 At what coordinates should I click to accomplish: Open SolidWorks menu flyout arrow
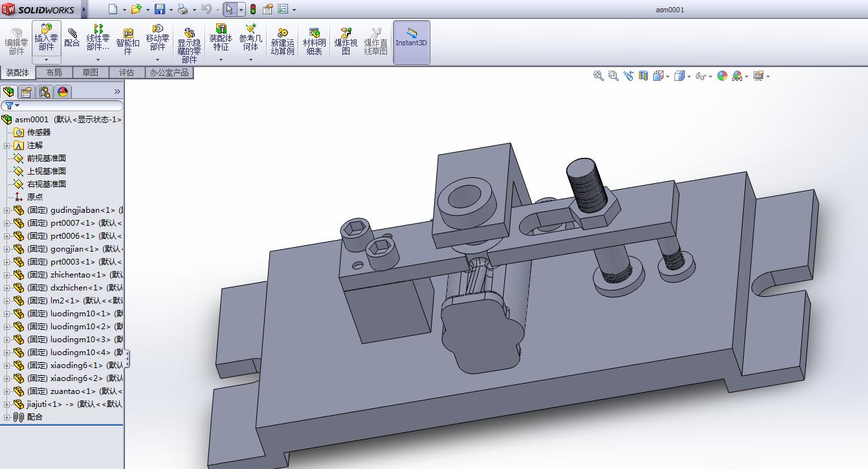84,9
